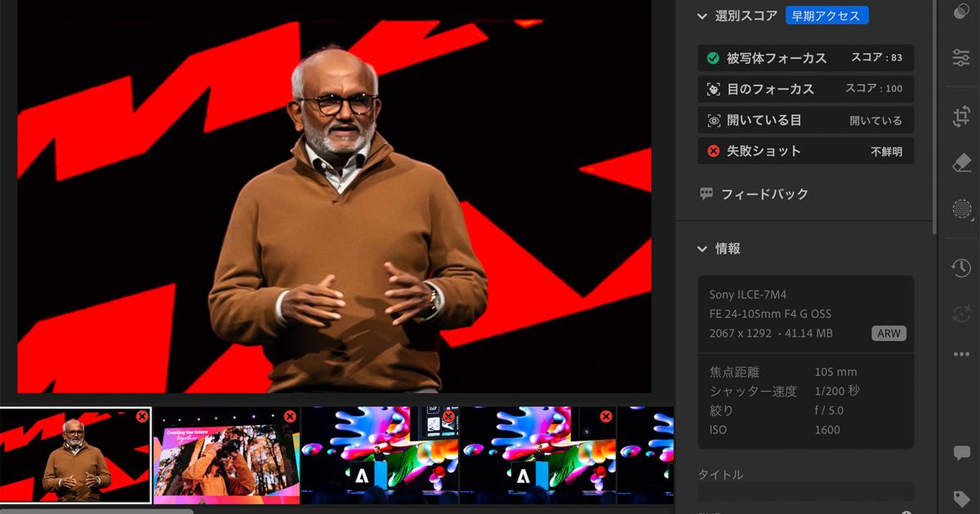Image resolution: width=980 pixels, height=514 pixels.
Task: Click the eye icon beside 開いている目
Action: pos(713,120)
